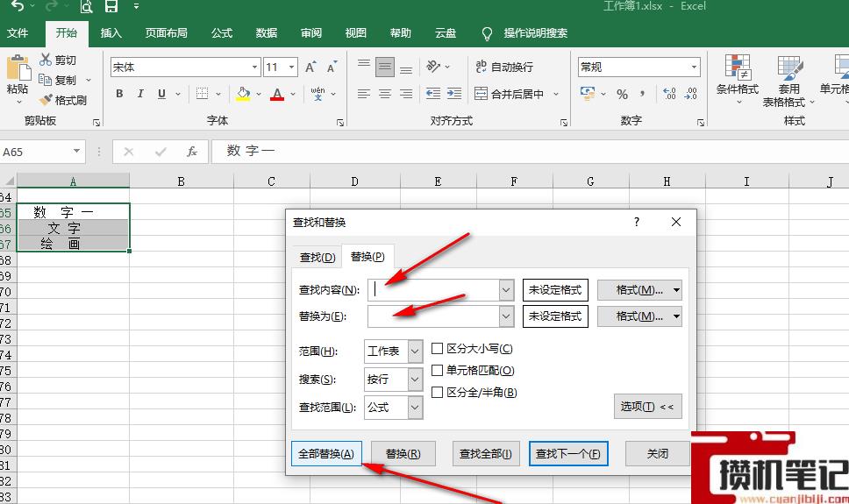Toggle 自动换行 wrap text
This screenshot has height=504, width=849.
504,67
